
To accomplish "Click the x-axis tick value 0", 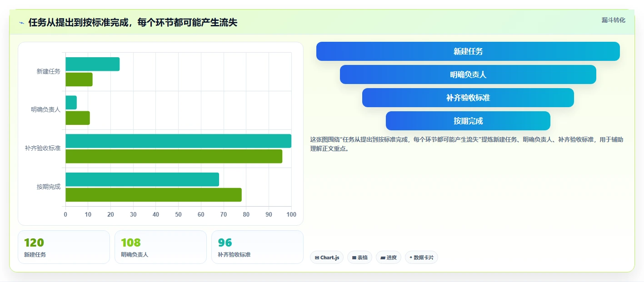I will pos(65,215).
